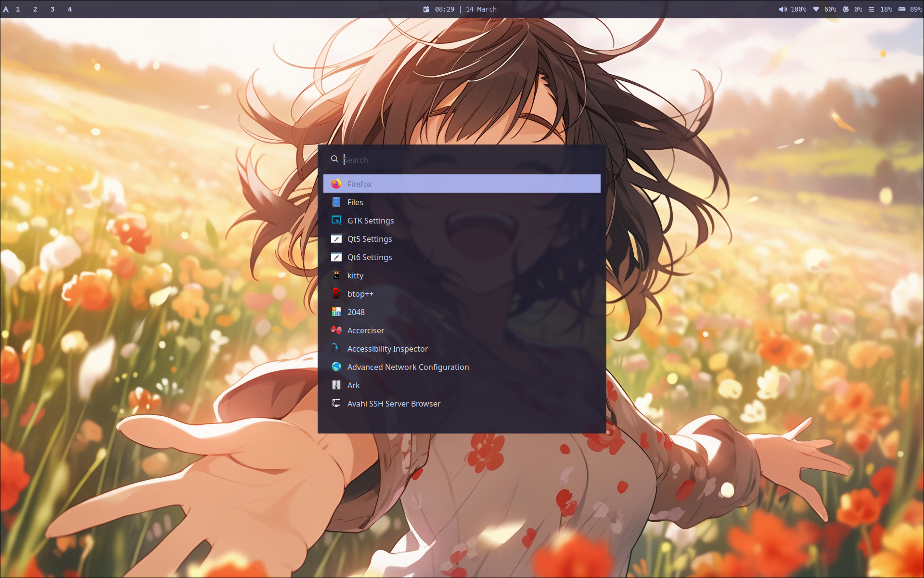Click the Ark archive icon
The height and width of the screenshot is (578, 924).
point(336,385)
